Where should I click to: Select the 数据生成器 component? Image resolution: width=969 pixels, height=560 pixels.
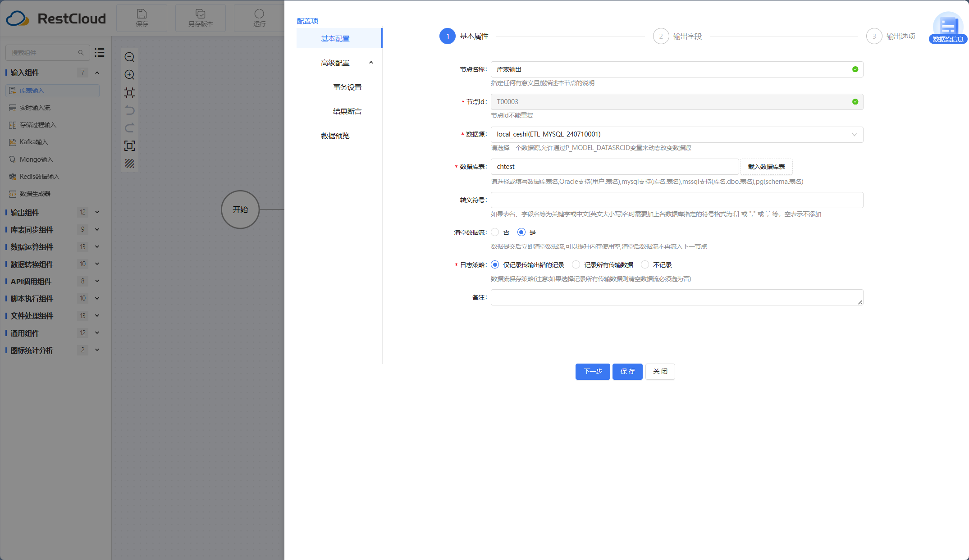tap(52, 194)
